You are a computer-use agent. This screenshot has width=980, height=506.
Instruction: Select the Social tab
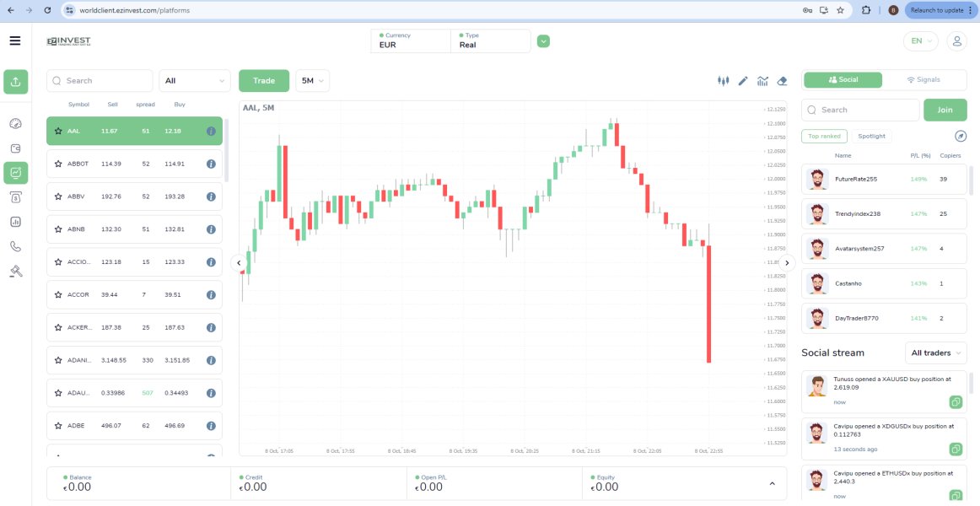click(843, 79)
